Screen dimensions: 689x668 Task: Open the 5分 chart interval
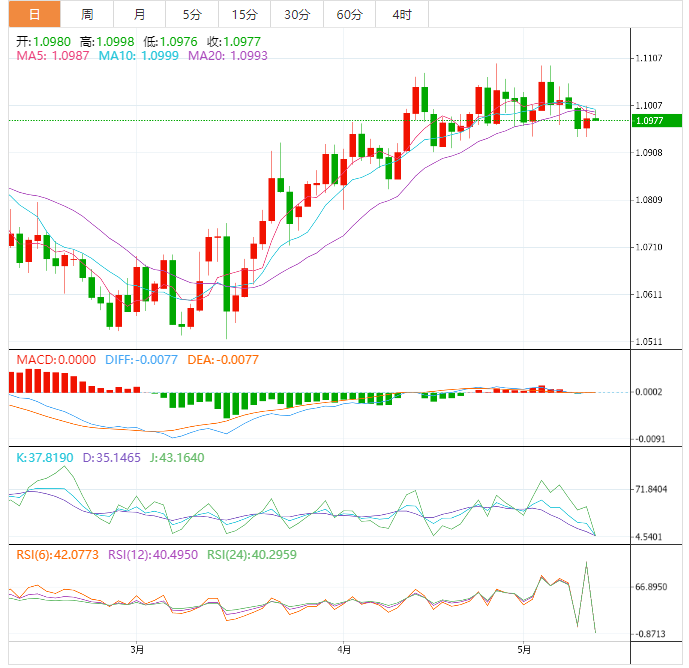191,14
